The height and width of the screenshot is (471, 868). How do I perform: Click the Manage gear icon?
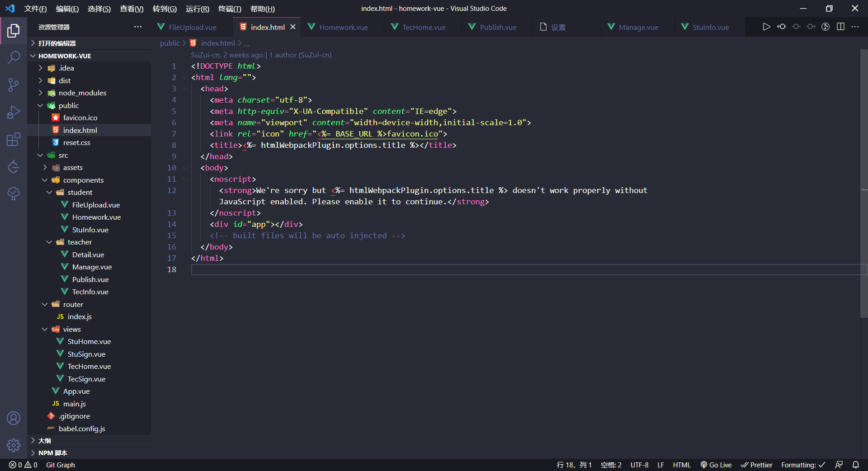[x=14, y=445]
